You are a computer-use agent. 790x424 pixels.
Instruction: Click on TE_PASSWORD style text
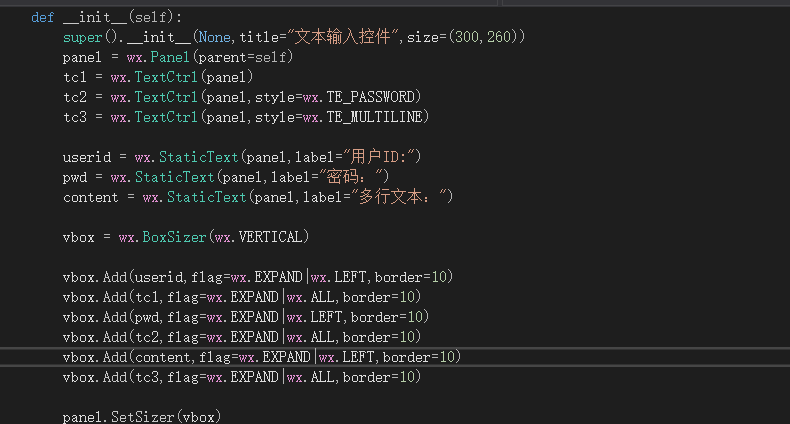(370, 97)
